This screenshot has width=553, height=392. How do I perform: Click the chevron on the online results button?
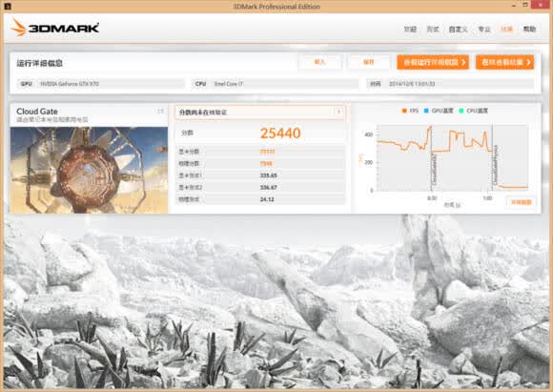(528, 62)
